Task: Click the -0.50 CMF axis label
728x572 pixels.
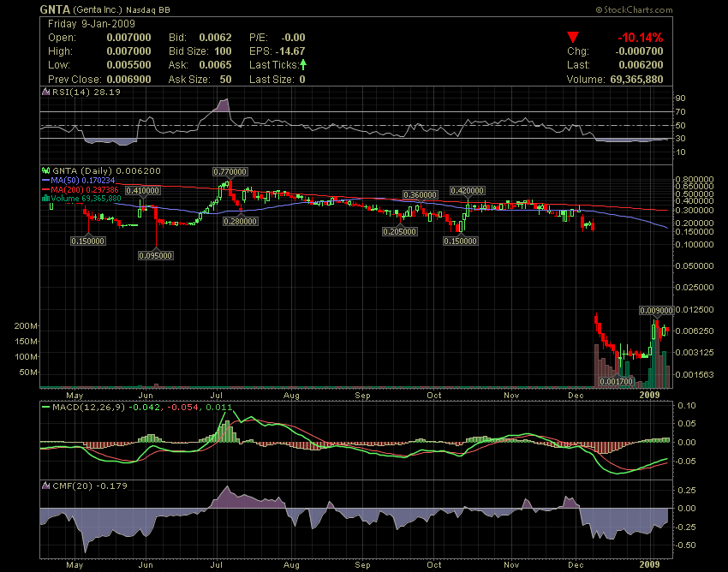Action: pyautogui.click(x=685, y=545)
